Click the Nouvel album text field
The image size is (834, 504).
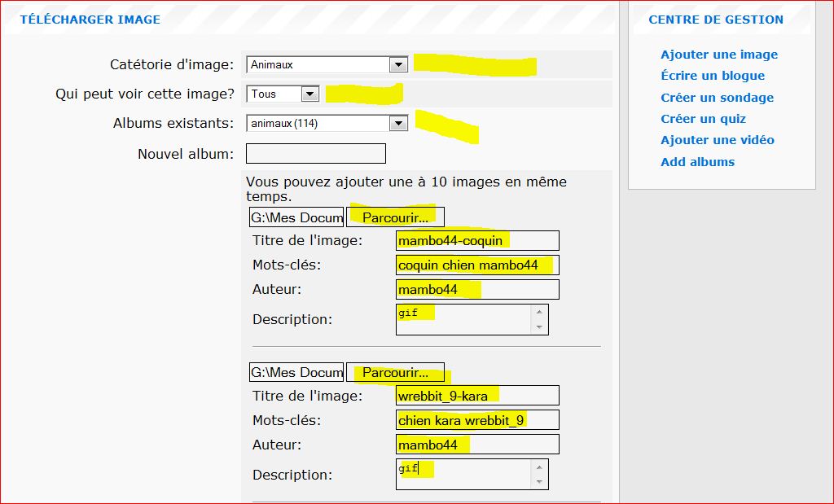[x=315, y=153]
